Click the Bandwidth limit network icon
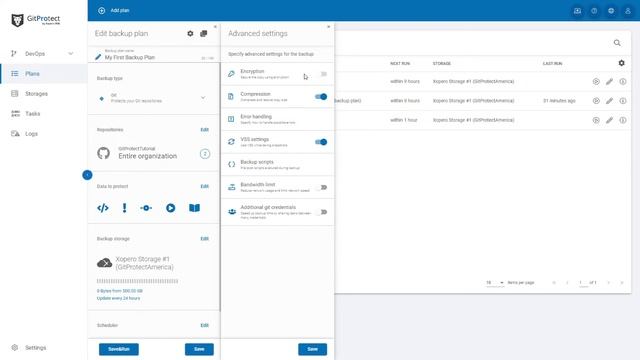 231,187
